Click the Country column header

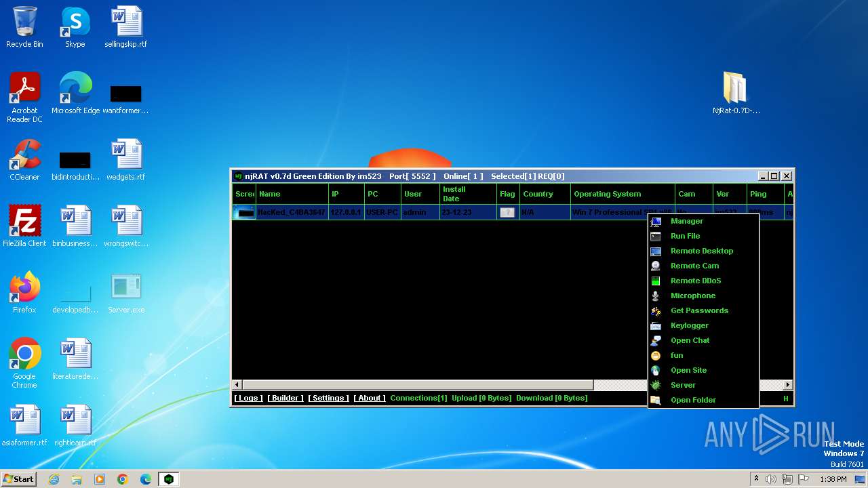point(545,194)
